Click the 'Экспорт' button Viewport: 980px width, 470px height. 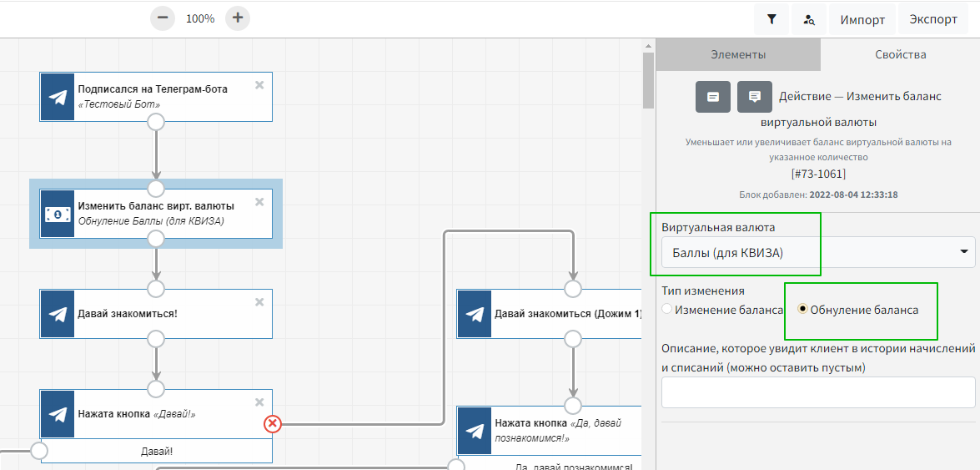[933, 19]
